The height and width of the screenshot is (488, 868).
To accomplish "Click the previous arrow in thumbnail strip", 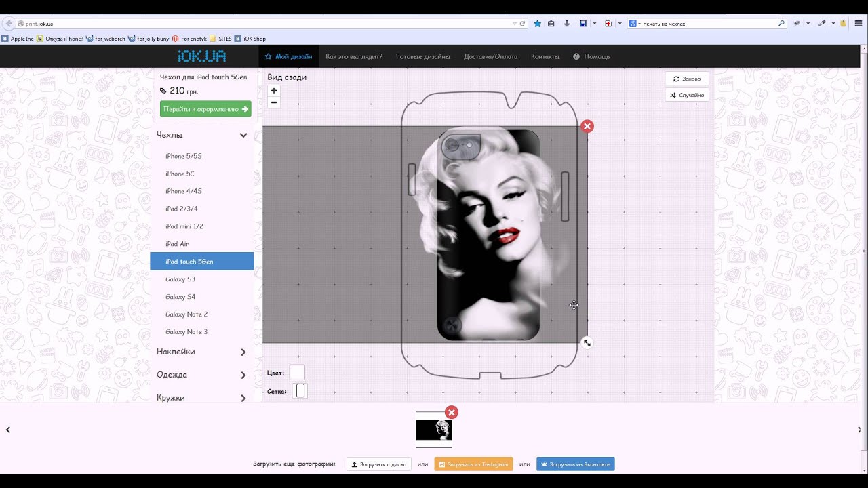I will pyautogui.click(x=8, y=430).
